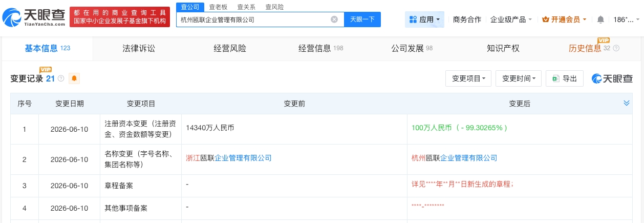This screenshot has height=223, width=644.
Task: Open the 商务合作 link
Action: point(467,19)
